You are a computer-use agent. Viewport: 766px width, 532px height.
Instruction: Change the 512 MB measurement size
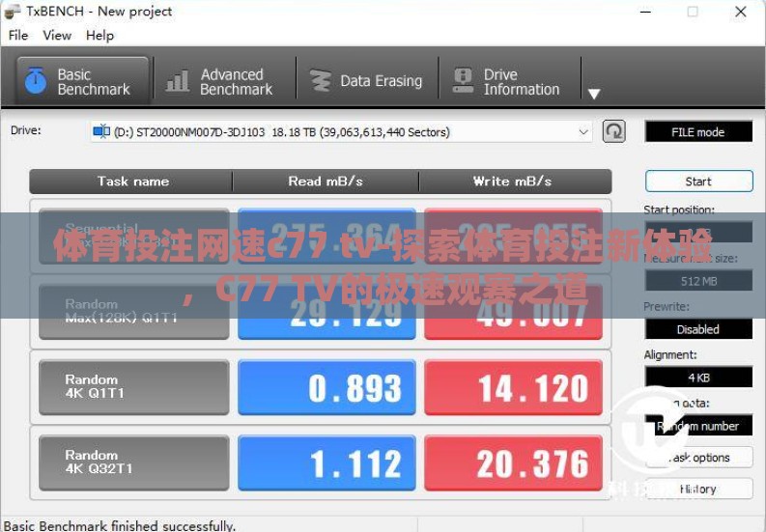(x=698, y=281)
